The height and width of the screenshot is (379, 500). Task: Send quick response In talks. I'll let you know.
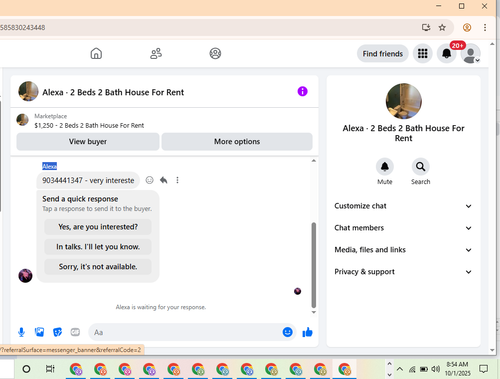pyautogui.click(x=98, y=247)
